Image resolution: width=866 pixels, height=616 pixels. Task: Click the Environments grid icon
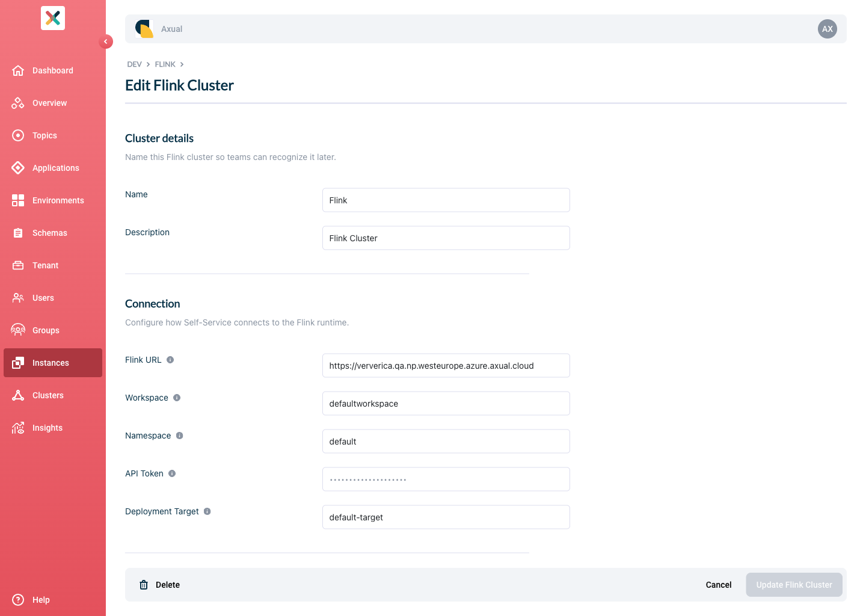tap(18, 200)
